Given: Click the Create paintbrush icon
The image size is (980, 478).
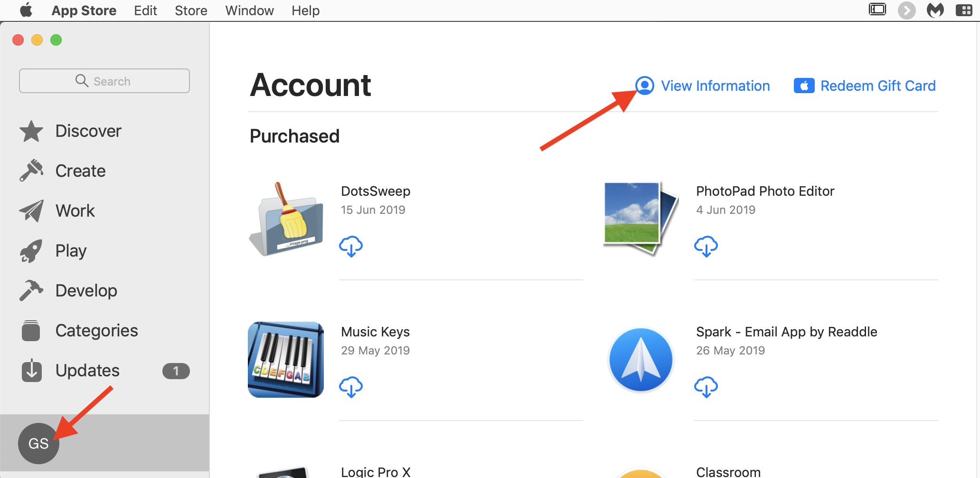Looking at the screenshot, I should click(31, 171).
